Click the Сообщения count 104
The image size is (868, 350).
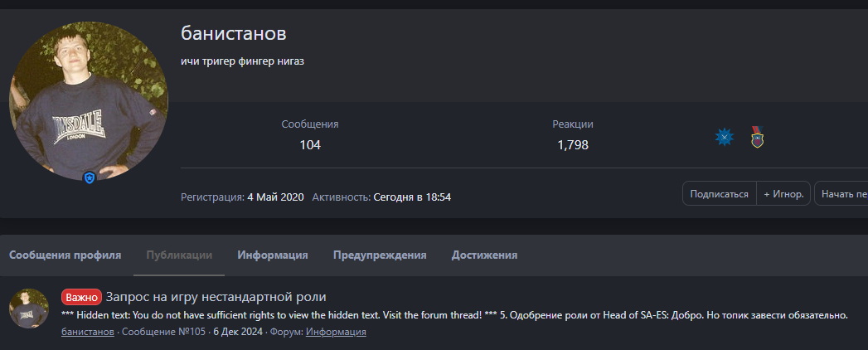coord(310,145)
